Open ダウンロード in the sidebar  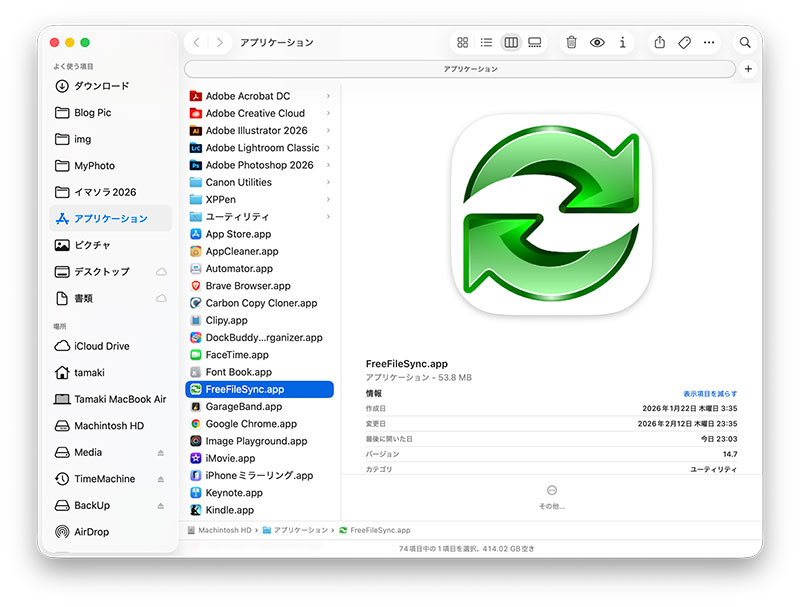101,86
